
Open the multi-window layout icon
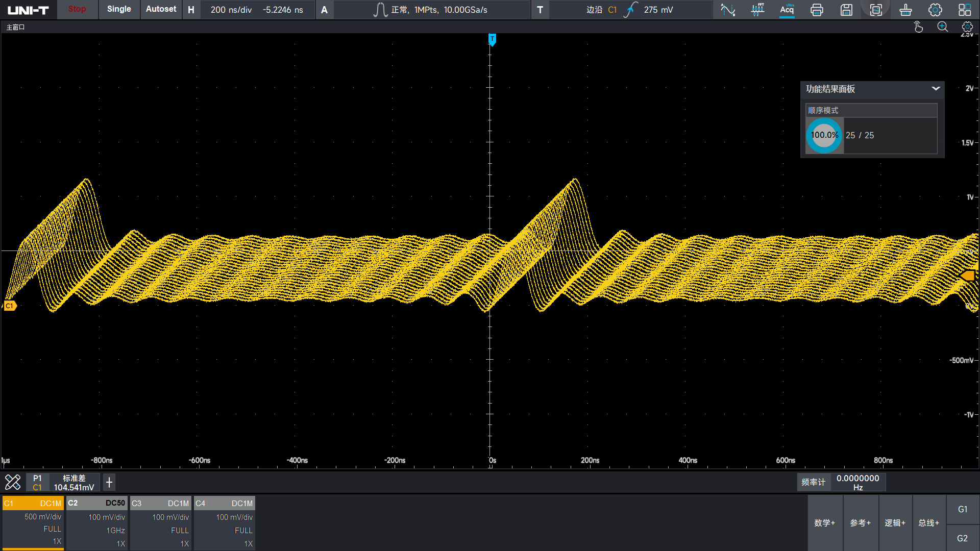(x=965, y=10)
